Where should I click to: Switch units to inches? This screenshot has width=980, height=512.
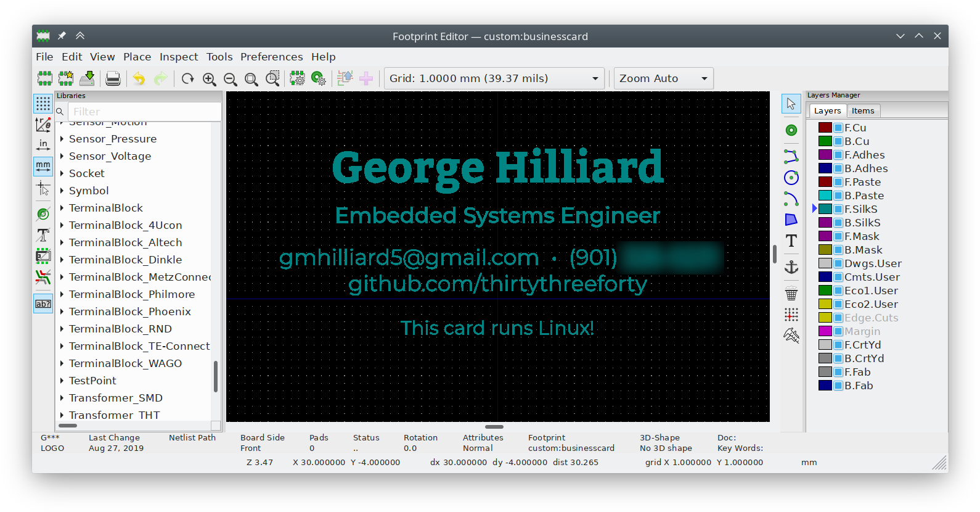point(43,146)
